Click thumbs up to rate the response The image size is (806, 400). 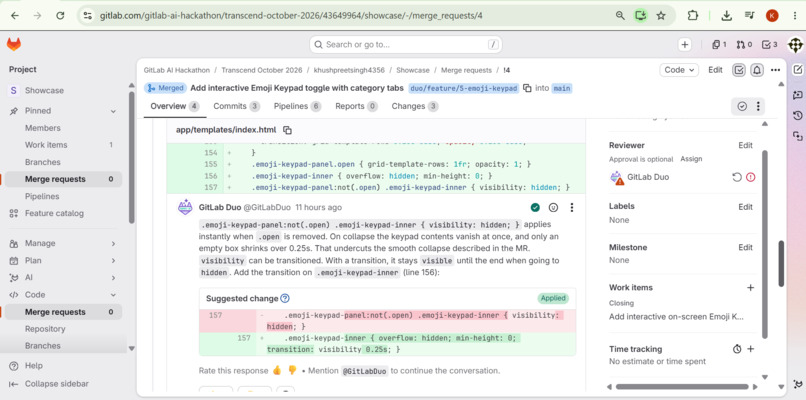pyautogui.click(x=277, y=370)
